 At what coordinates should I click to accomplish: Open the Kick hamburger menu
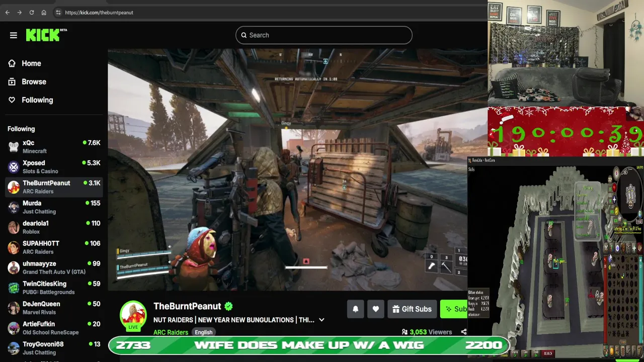tap(14, 35)
